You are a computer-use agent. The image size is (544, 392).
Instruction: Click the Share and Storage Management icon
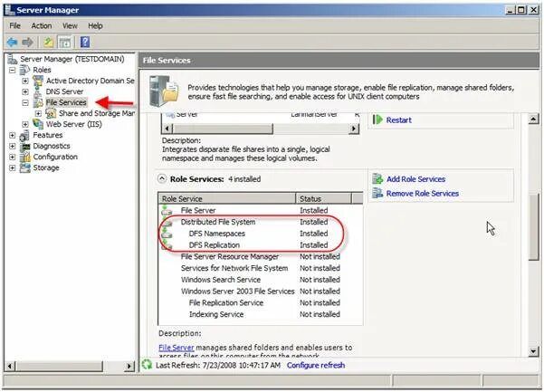tap(51, 113)
